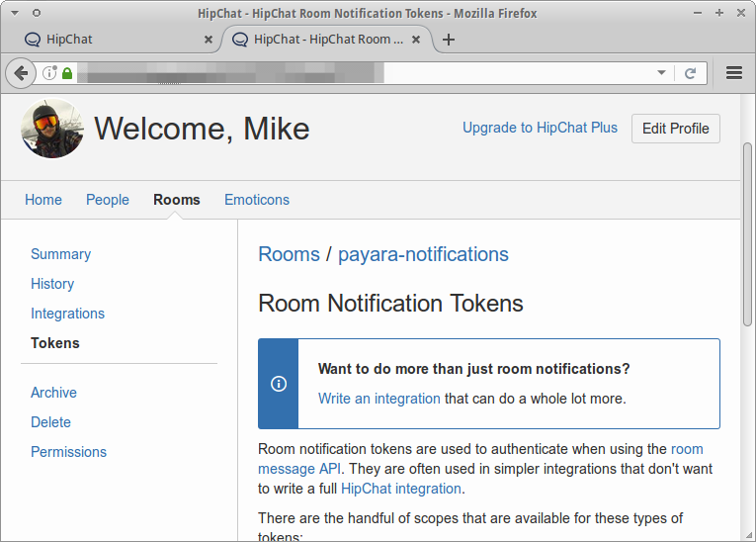The image size is (756, 542).
Task: Click the address bar URL field
Action: pyautogui.click(x=367, y=73)
